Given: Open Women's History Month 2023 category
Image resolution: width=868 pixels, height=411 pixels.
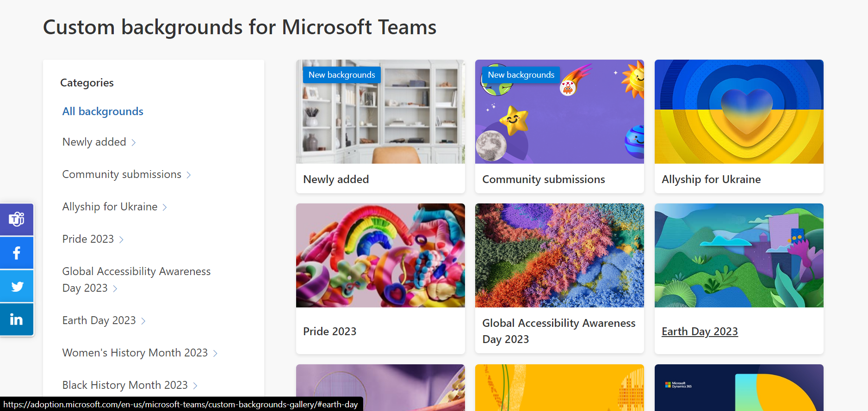Looking at the screenshot, I should click(140, 353).
